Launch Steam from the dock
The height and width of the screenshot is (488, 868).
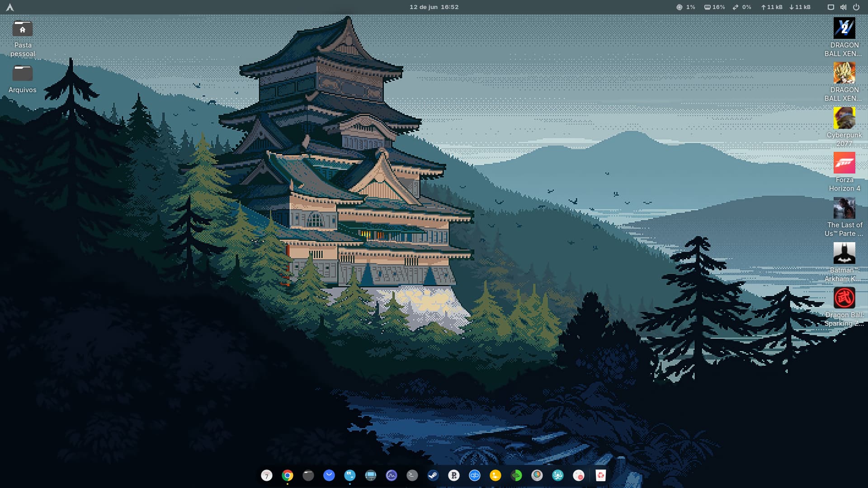[x=433, y=475]
